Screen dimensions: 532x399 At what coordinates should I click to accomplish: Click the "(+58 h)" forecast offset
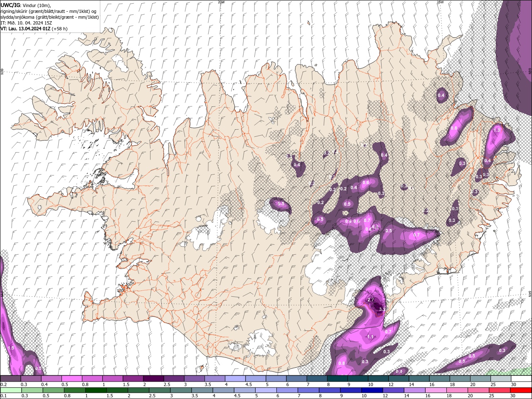(x=60, y=29)
